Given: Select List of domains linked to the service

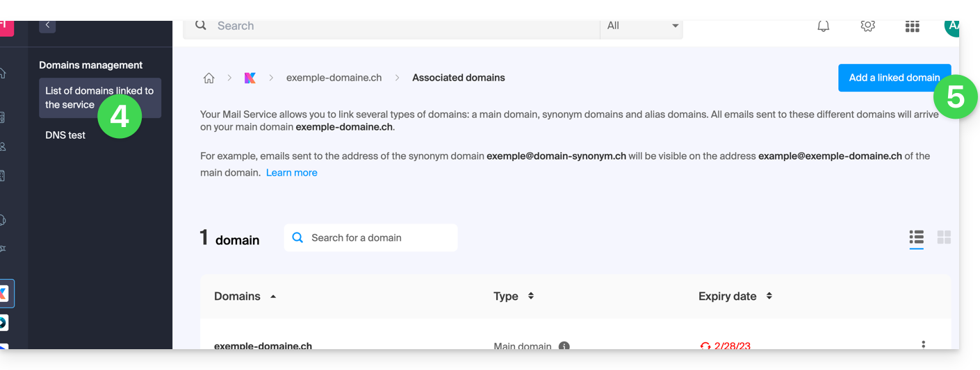Looking at the screenshot, I should coord(99,98).
